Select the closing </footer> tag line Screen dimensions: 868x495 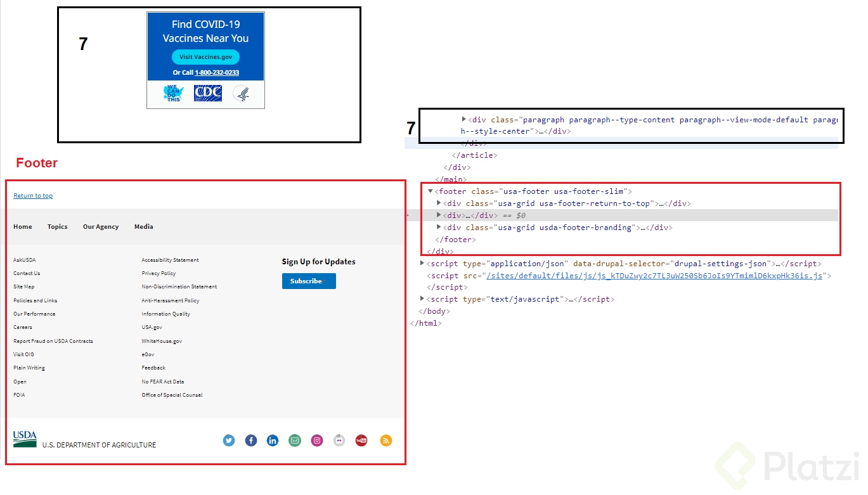(455, 240)
